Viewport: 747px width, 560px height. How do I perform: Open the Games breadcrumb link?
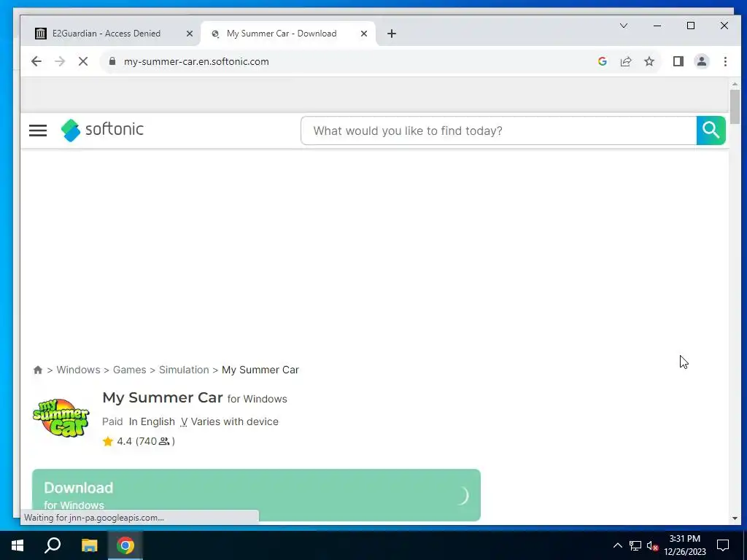[x=130, y=370]
